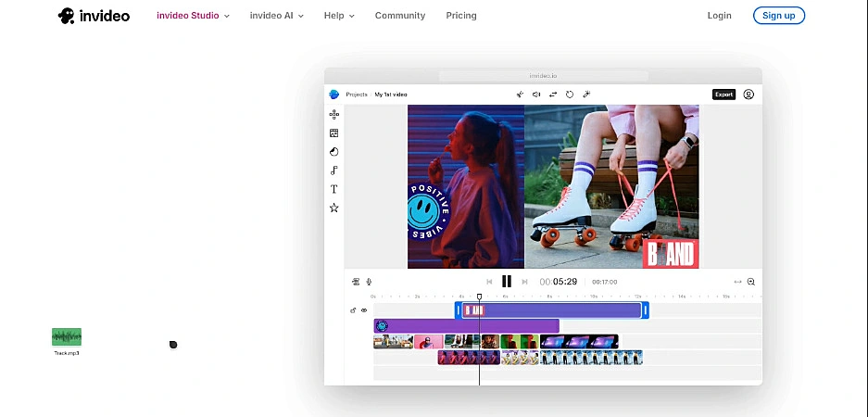The width and height of the screenshot is (868, 417).
Task: Expand the invideo AI dropdown
Action: click(277, 16)
